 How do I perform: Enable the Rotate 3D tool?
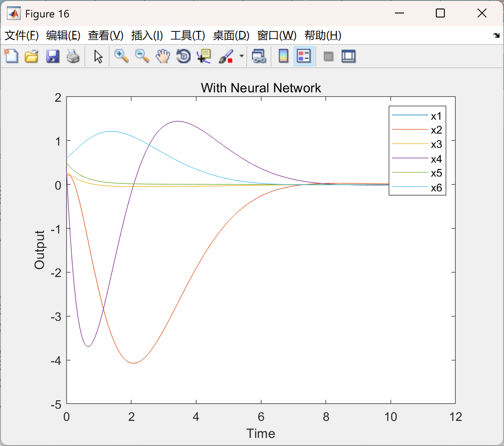[183, 56]
